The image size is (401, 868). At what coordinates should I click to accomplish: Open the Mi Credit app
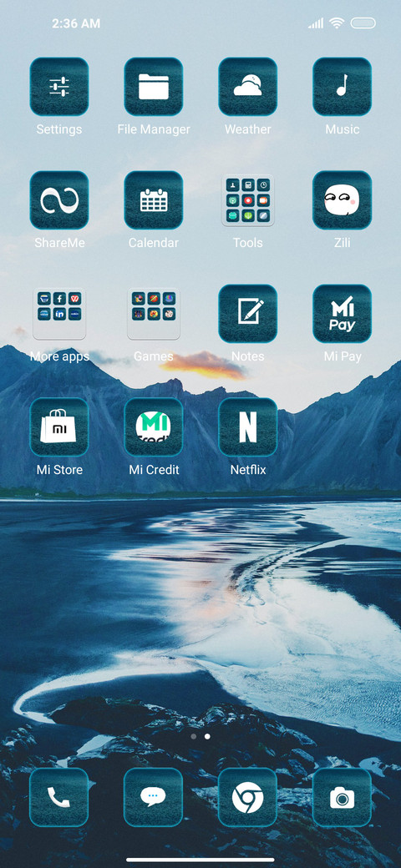[x=154, y=427]
